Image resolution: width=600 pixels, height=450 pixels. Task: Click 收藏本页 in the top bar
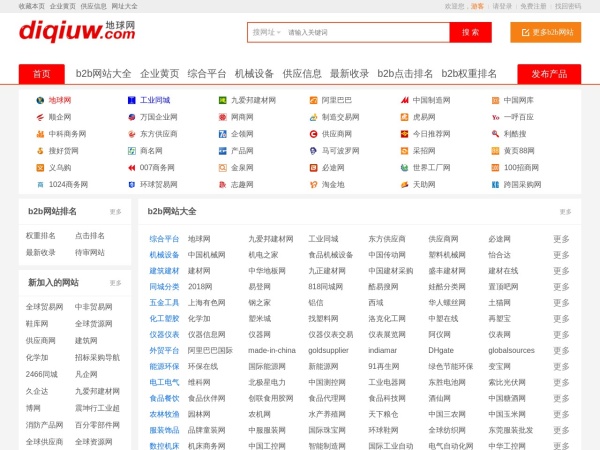(32, 6)
